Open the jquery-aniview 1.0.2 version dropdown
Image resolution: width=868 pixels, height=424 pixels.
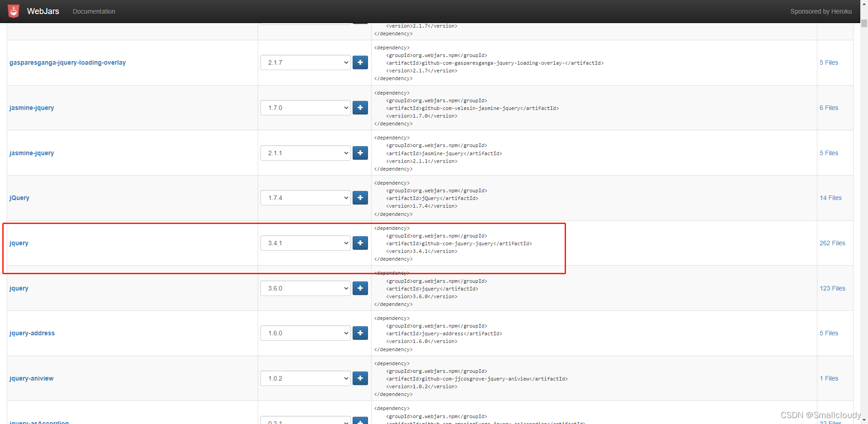306,378
